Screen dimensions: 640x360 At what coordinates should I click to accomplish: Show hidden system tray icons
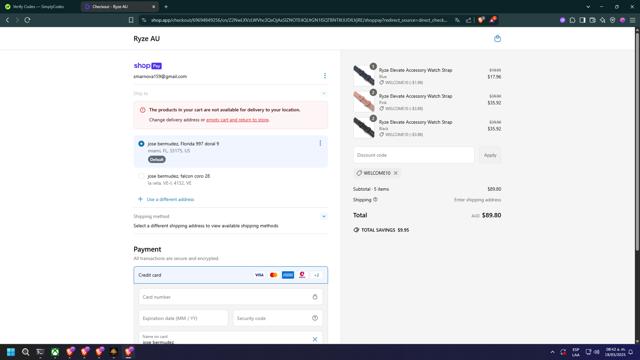[552, 352]
